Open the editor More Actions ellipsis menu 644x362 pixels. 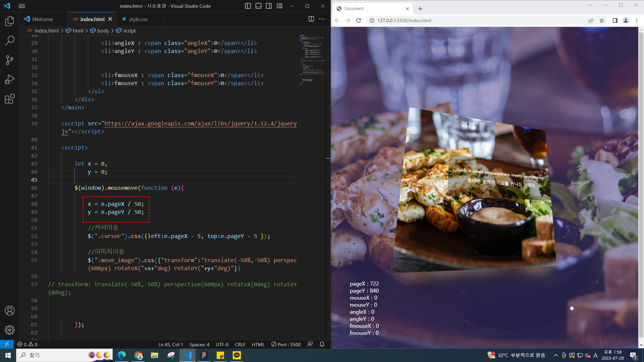tap(322, 19)
